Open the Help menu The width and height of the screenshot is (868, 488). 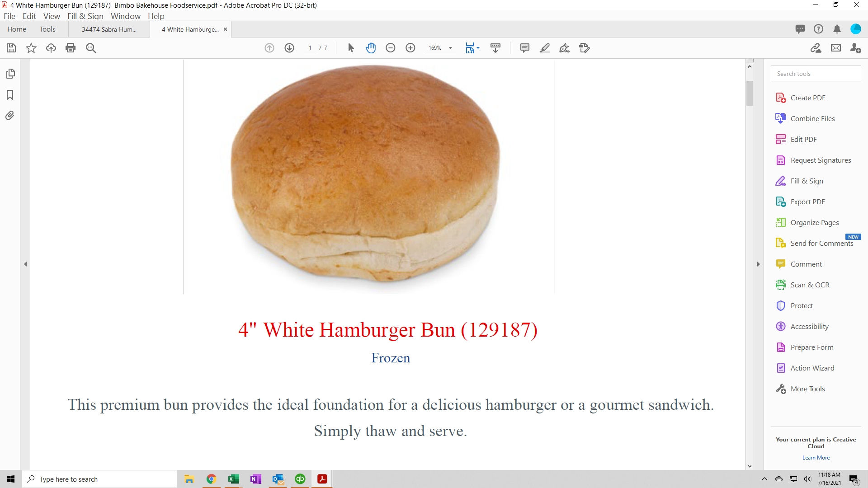[x=156, y=16]
